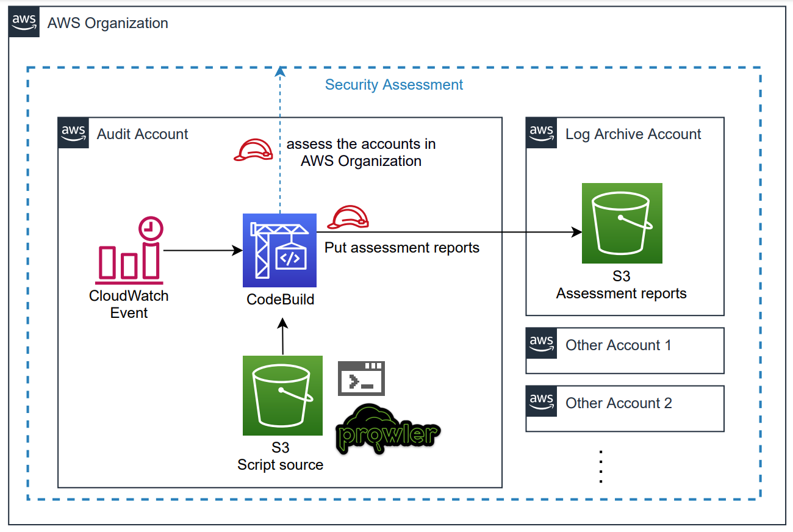Select the CodeBuild crane icon
793x532 pixels.
click(x=279, y=250)
